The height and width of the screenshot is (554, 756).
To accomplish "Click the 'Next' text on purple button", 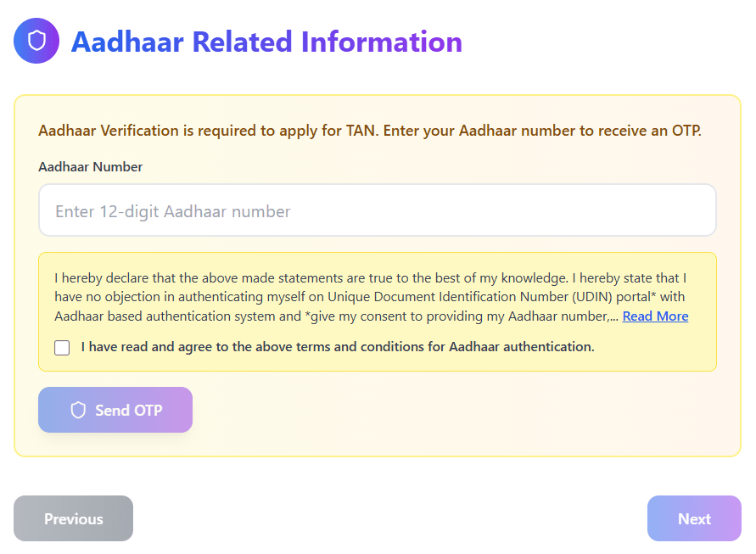I will tap(694, 519).
